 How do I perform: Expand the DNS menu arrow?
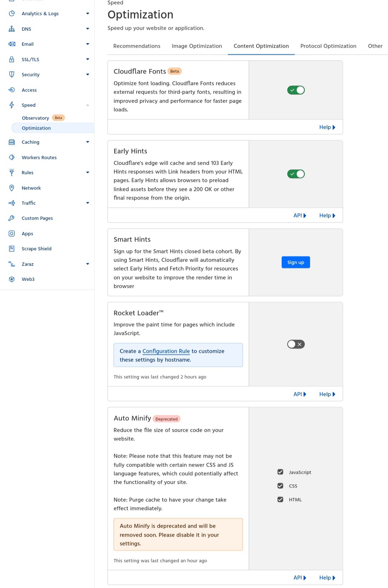[88, 29]
